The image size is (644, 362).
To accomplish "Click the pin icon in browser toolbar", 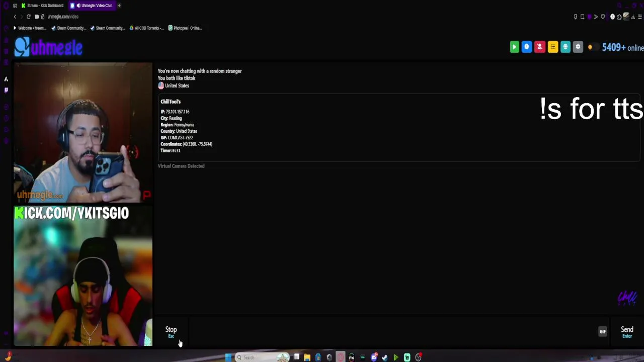I will coord(576,17).
